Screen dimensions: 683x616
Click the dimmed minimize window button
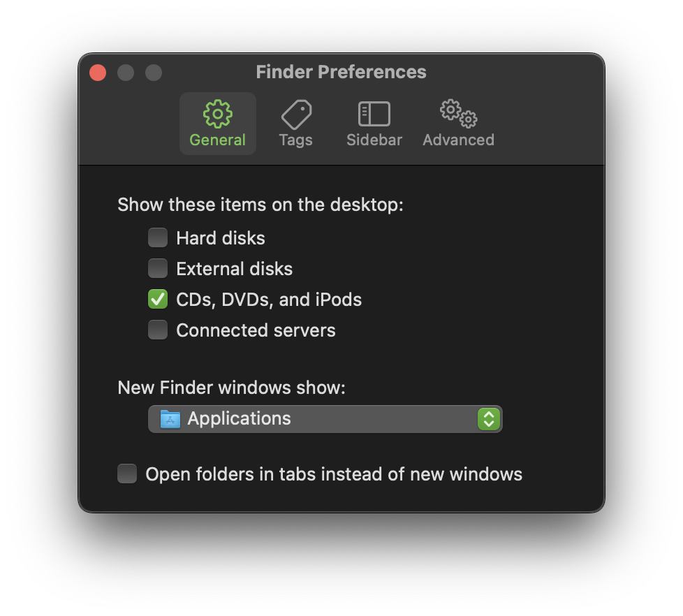126,73
